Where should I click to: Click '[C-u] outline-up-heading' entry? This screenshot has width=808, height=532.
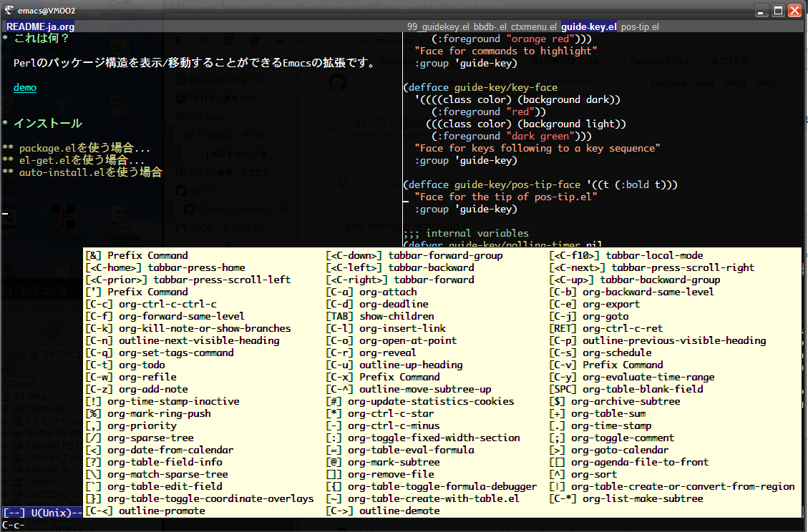point(394,365)
